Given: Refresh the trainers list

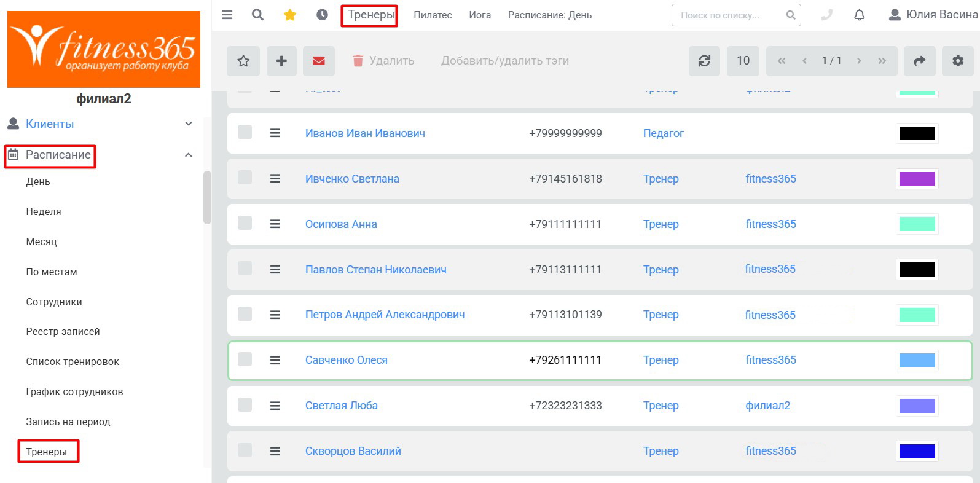Looking at the screenshot, I should (x=704, y=61).
